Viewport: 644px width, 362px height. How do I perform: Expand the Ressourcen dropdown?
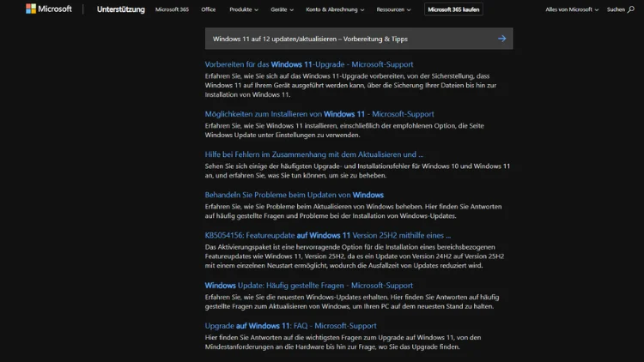(393, 9)
